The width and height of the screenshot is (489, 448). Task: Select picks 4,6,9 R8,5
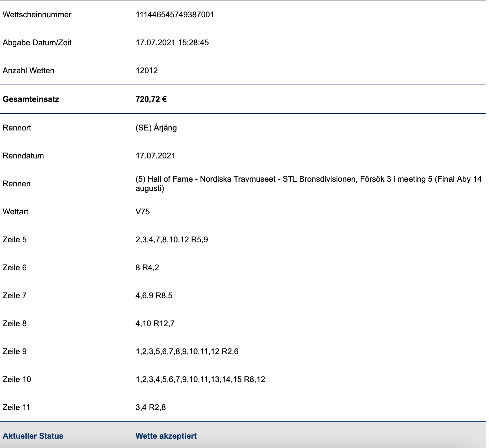tap(154, 296)
